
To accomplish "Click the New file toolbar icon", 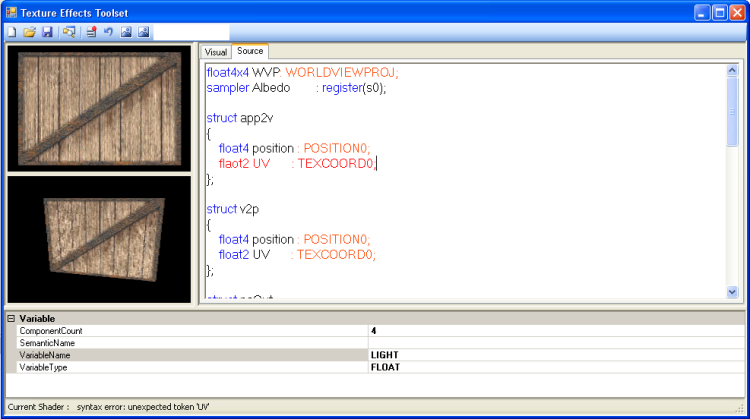I will point(11,33).
